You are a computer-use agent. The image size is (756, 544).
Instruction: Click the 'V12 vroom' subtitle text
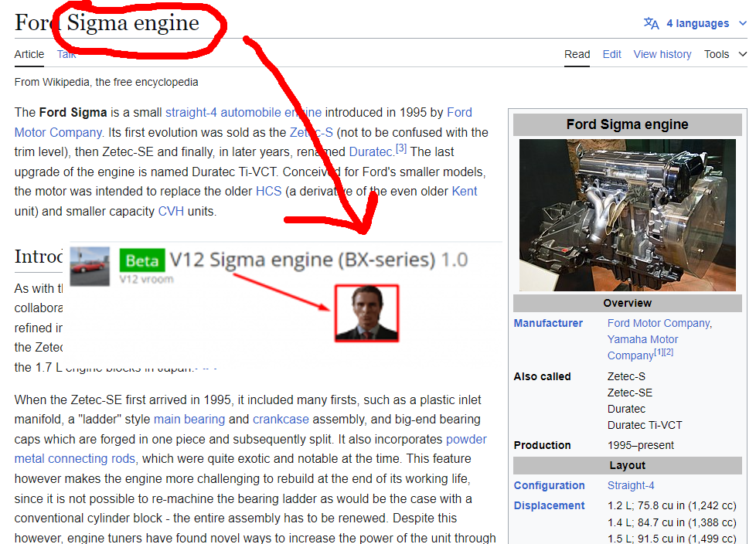point(147,280)
